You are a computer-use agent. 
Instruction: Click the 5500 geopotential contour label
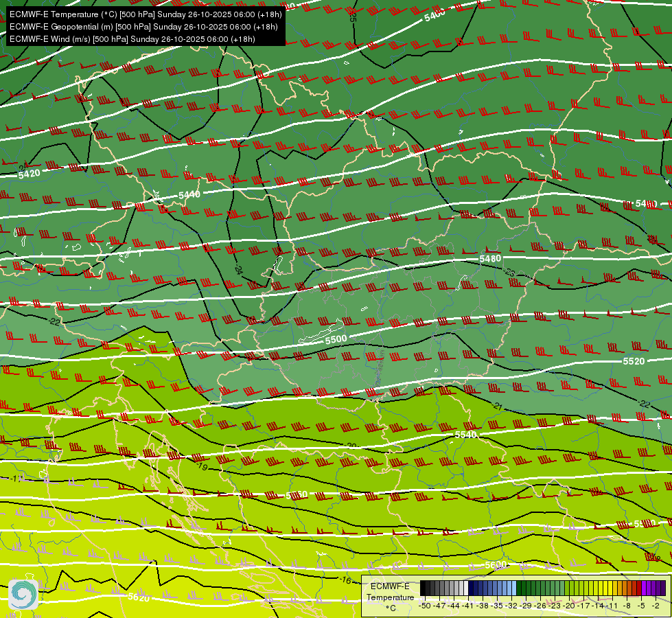click(x=336, y=339)
